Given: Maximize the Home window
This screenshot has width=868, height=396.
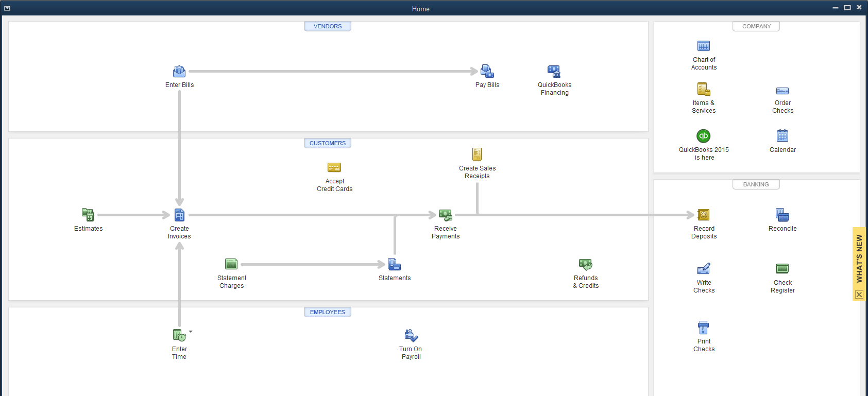Looking at the screenshot, I should point(847,8).
